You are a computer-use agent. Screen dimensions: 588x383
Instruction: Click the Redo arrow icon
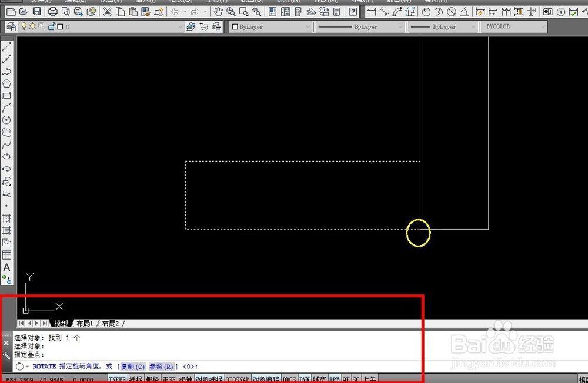(x=195, y=12)
